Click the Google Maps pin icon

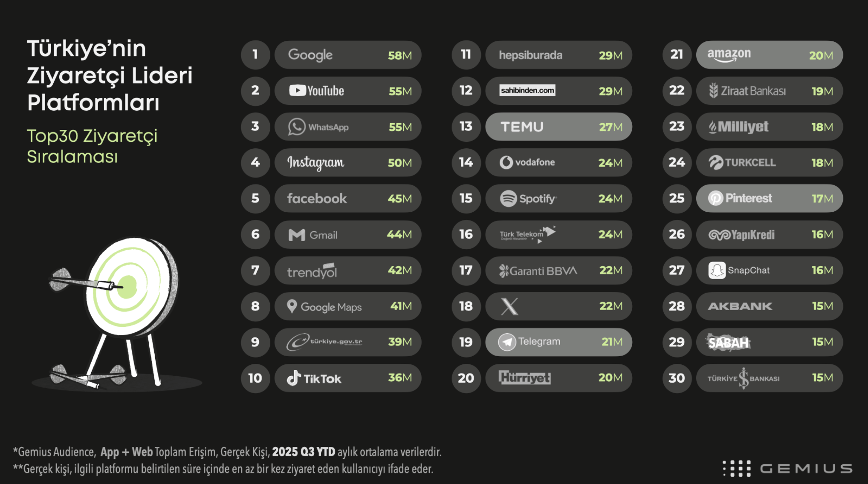click(x=292, y=306)
